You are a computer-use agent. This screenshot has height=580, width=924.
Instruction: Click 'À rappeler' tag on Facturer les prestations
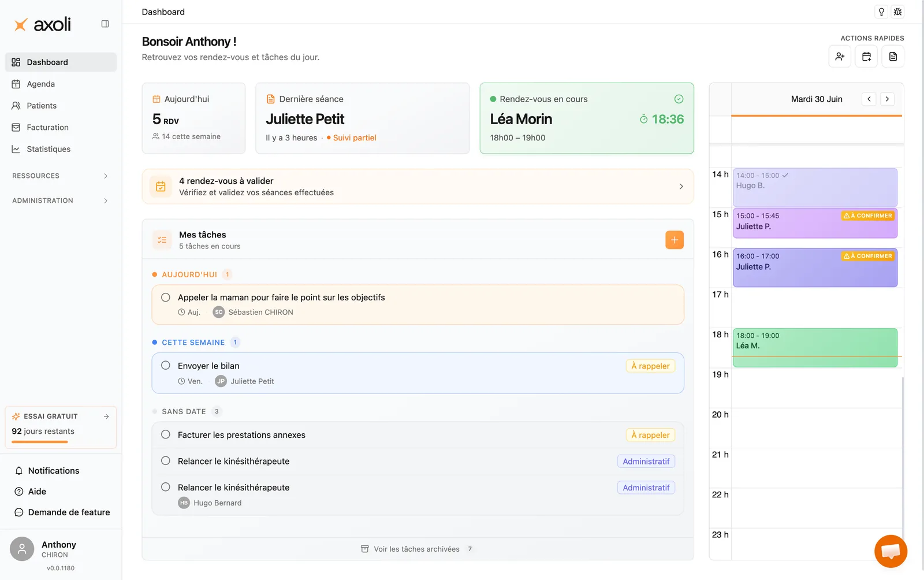tap(650, 435)
